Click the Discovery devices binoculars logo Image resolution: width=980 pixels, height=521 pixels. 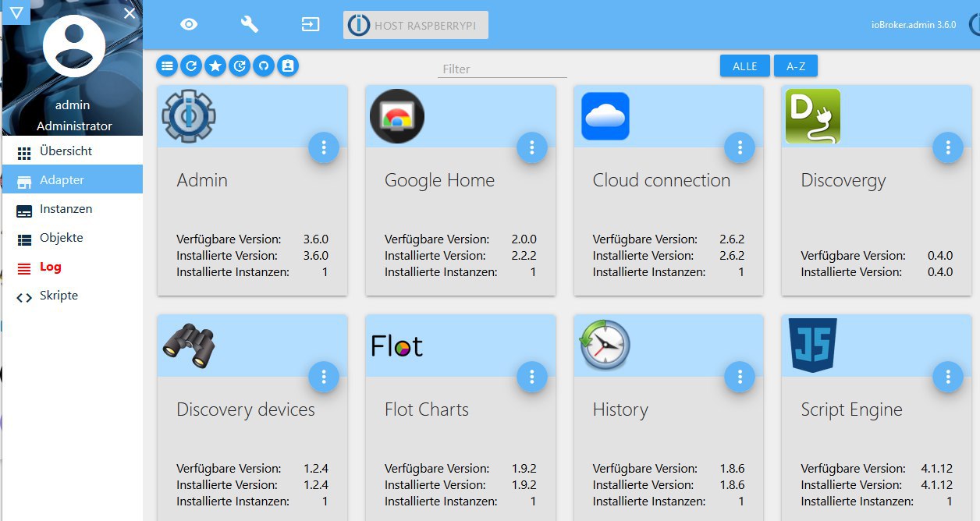tap(189, 346)
